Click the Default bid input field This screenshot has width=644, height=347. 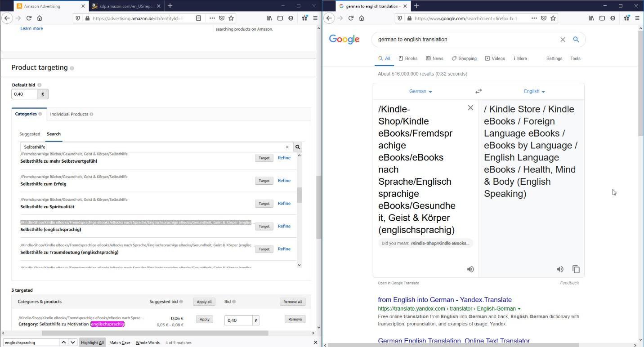coord(24,94)
